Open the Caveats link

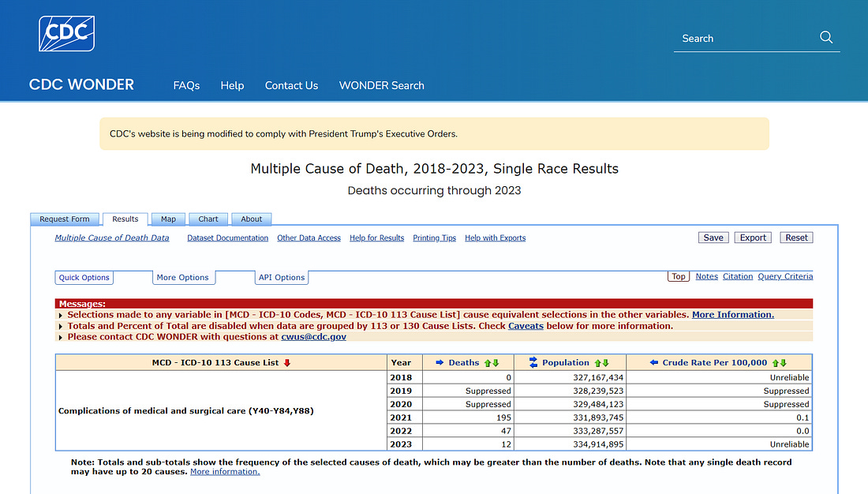pos(526,326)
